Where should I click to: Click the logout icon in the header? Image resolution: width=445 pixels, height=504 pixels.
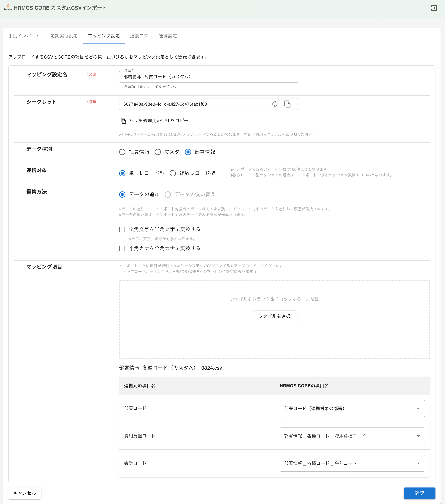[x=434, y=8]
